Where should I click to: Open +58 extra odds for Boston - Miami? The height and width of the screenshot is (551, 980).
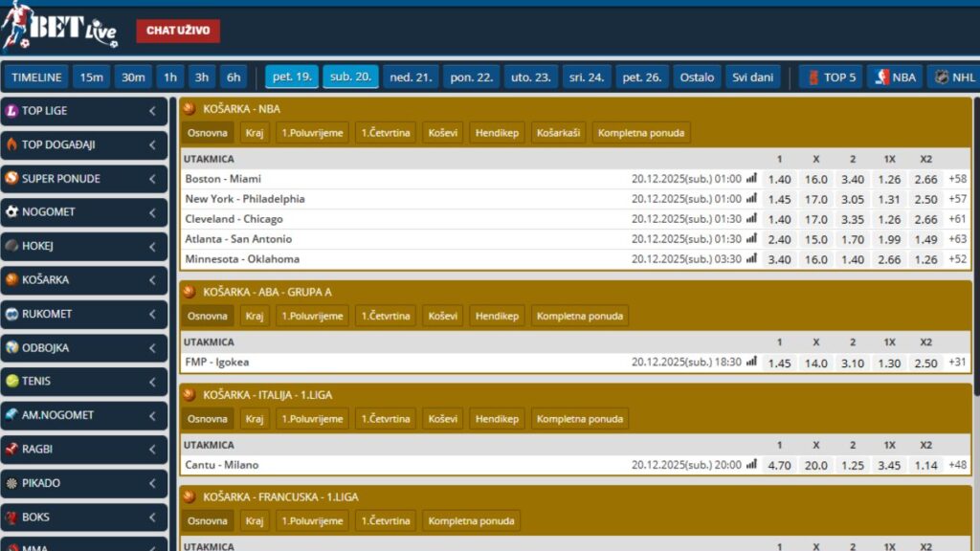(x=958, y=179)
